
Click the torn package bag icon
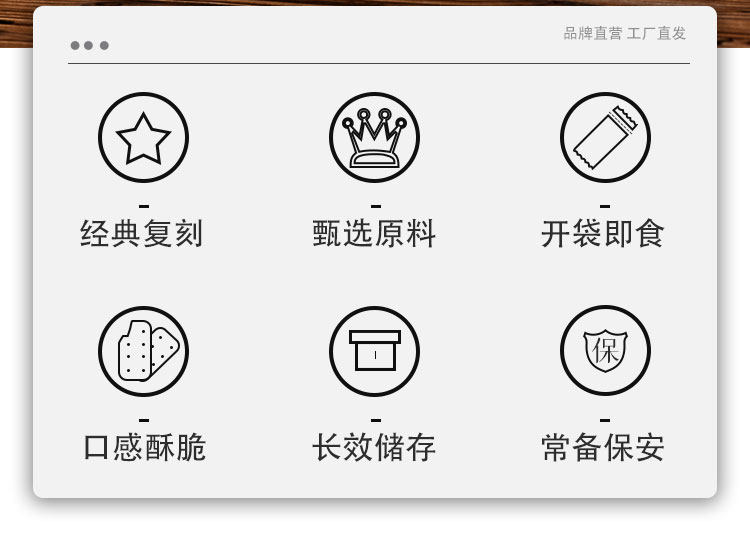[606, 138]
